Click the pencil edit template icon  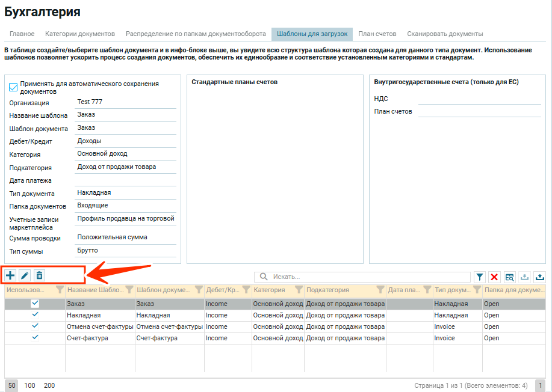coord(25,275)
